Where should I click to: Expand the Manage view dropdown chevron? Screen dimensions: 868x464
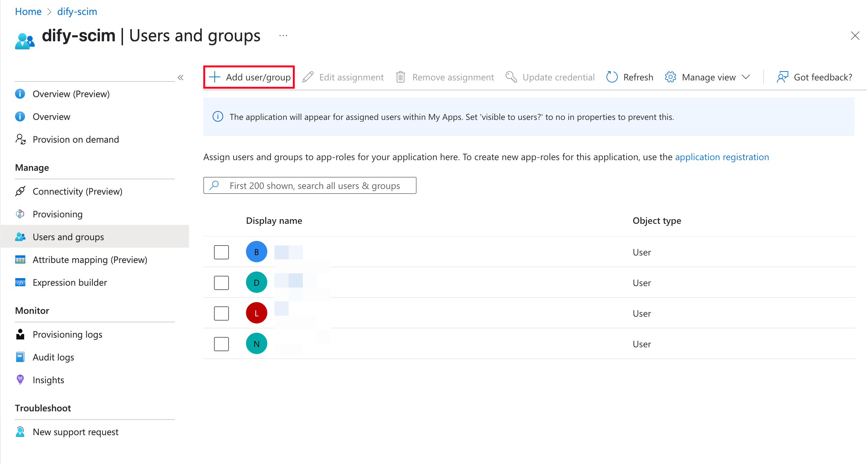click(746, 77)
